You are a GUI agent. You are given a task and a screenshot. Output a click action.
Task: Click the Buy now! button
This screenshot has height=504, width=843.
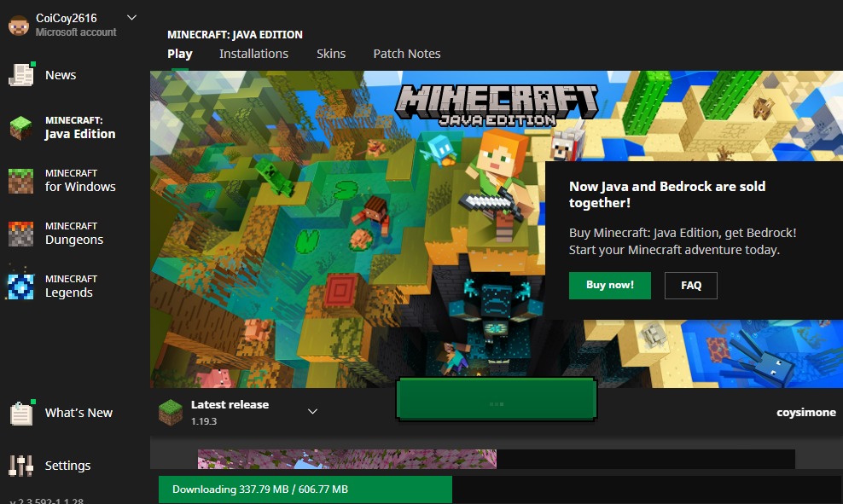[609, 285]
